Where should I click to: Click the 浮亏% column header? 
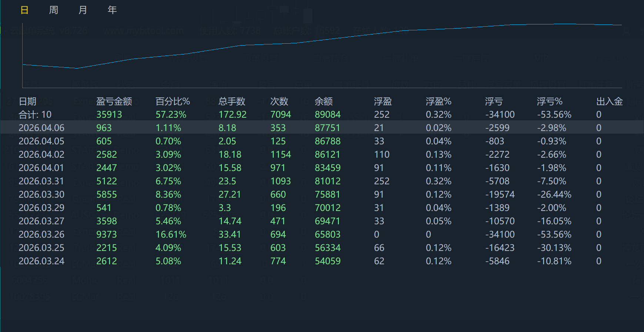point(550,101)
